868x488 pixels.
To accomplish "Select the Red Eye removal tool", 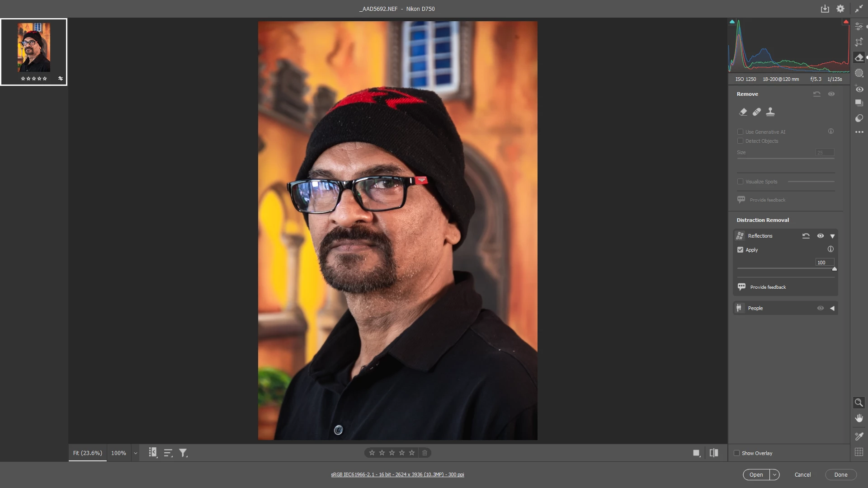I will click(x=859, y=89).
